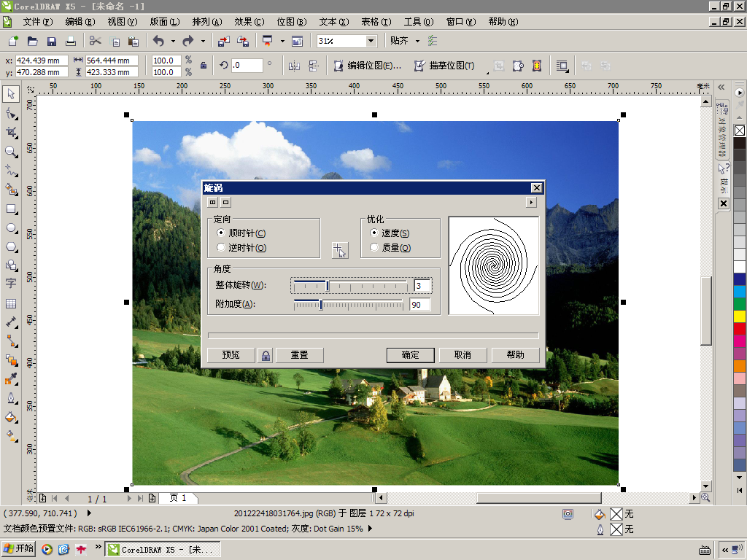
Task: Expand the 贴齐 snap dropdown
Action: click(x=417, y=41)
